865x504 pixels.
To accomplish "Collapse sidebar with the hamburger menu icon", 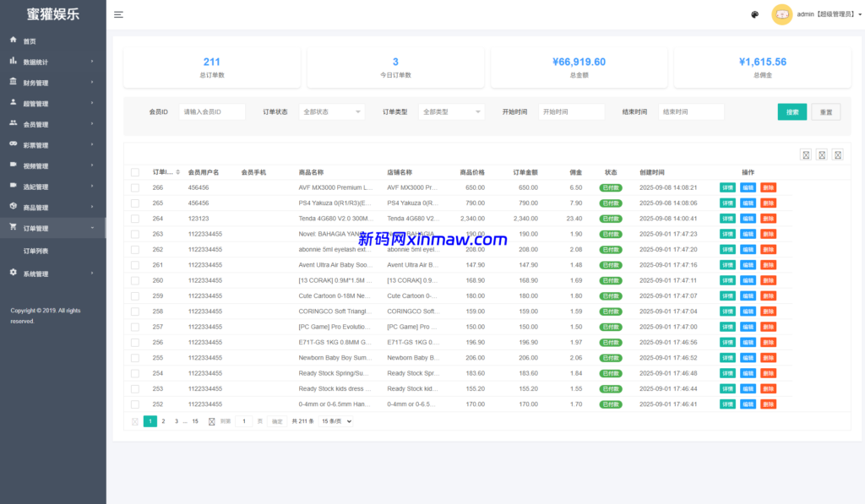I will 118,14.
